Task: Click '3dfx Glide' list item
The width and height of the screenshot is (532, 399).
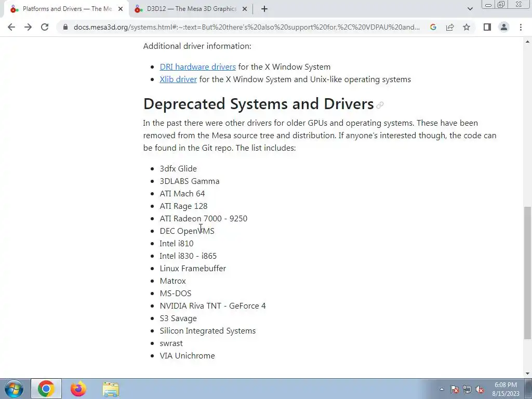Action: [x=178, y=169]
